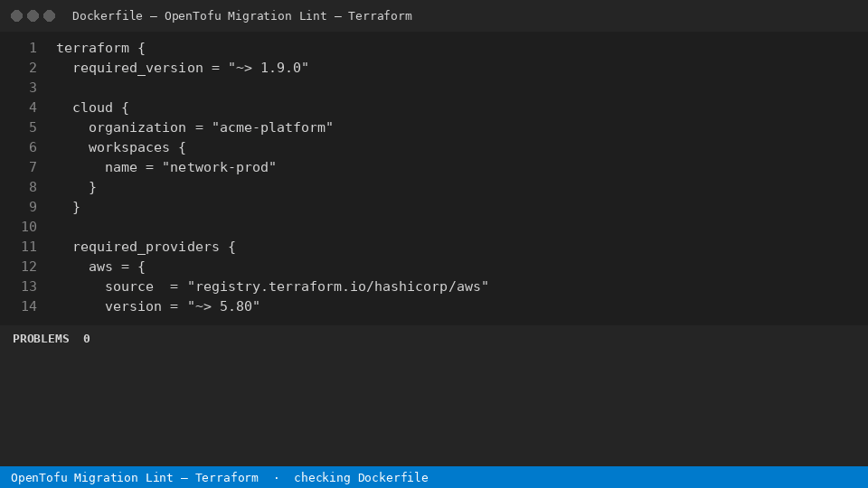
Task: Click the string "~> 5.80"
Action: (223, 306)
